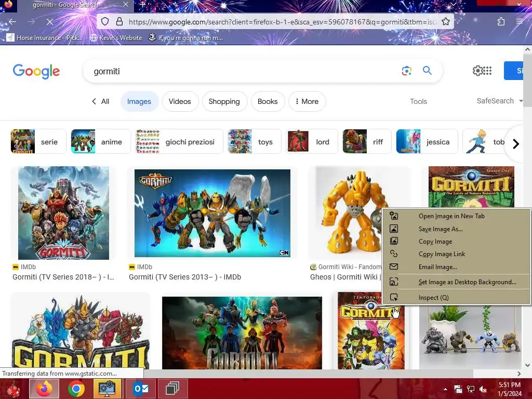Open the Cartoon Network Gormiti image thumbnail
The image size is (532, 399).
212,213
